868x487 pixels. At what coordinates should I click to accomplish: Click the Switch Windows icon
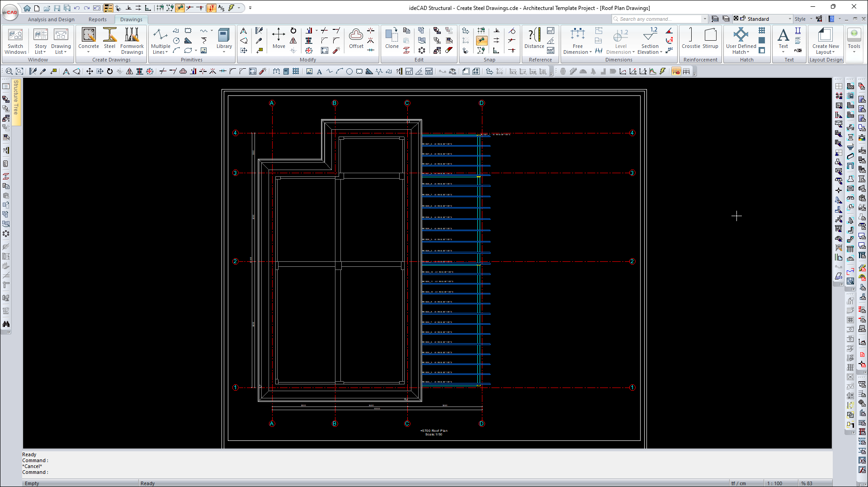[x=15, y=41]
